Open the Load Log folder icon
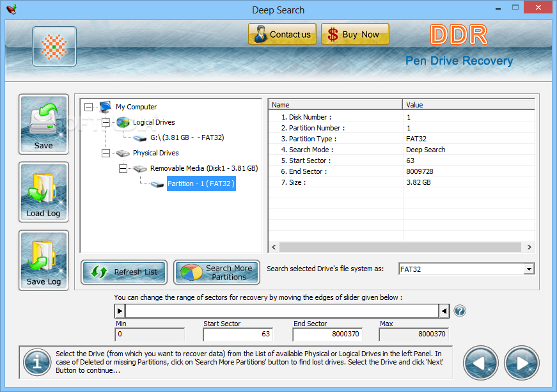The width and height of the screenshot is (557, 392). pyautogui.click(x=43, y=191)
